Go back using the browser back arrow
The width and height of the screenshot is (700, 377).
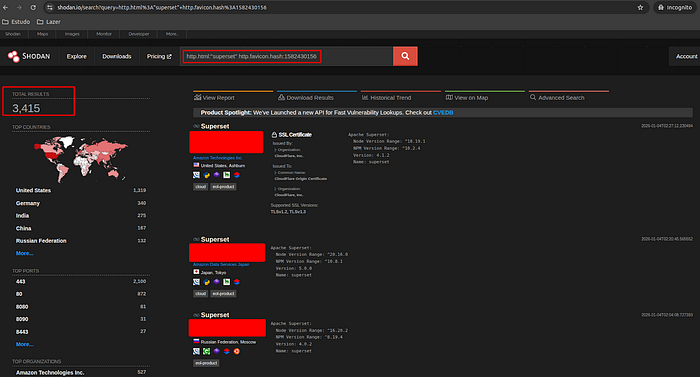[5, 8]
